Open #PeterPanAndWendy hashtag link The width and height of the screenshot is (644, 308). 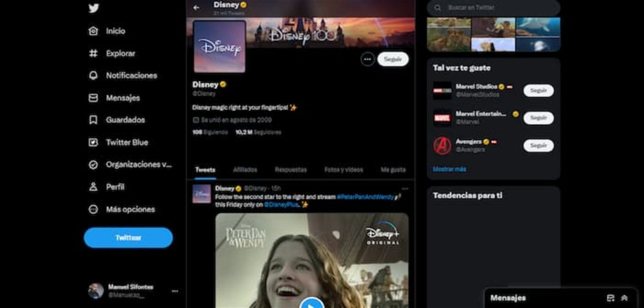(365, 197)
